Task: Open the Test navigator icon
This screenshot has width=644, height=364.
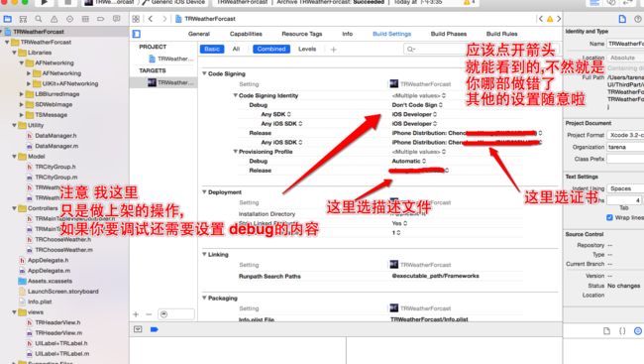Action: 69,19
